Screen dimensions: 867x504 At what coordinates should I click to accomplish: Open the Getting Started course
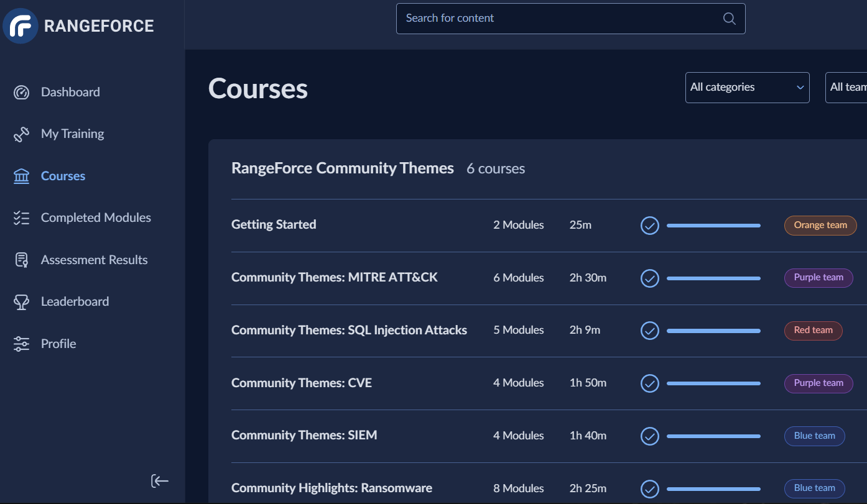[x=274, y=225]
